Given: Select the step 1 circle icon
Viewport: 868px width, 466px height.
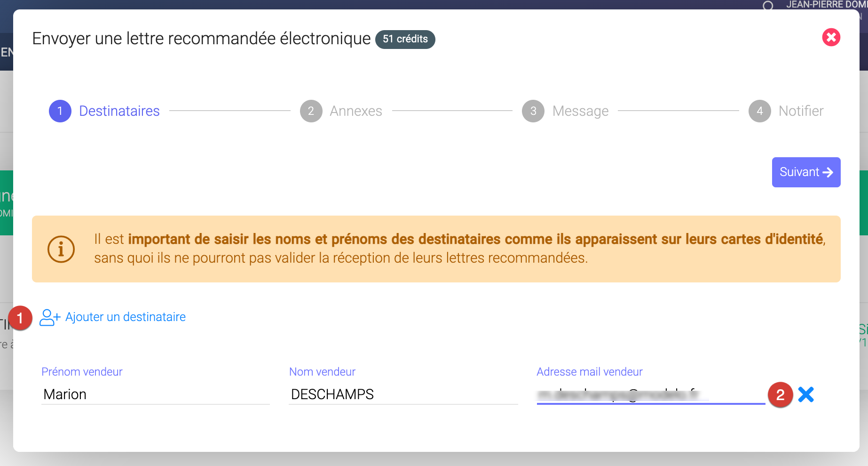Looking at the screenshot, I should point(60,111).
